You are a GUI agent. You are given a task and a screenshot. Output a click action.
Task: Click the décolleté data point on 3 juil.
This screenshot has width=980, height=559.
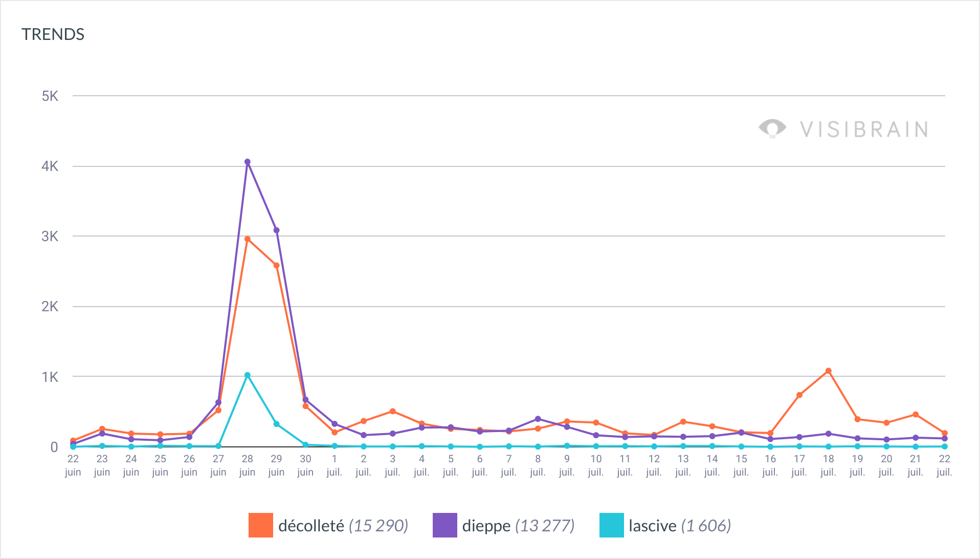click(393, 412)
